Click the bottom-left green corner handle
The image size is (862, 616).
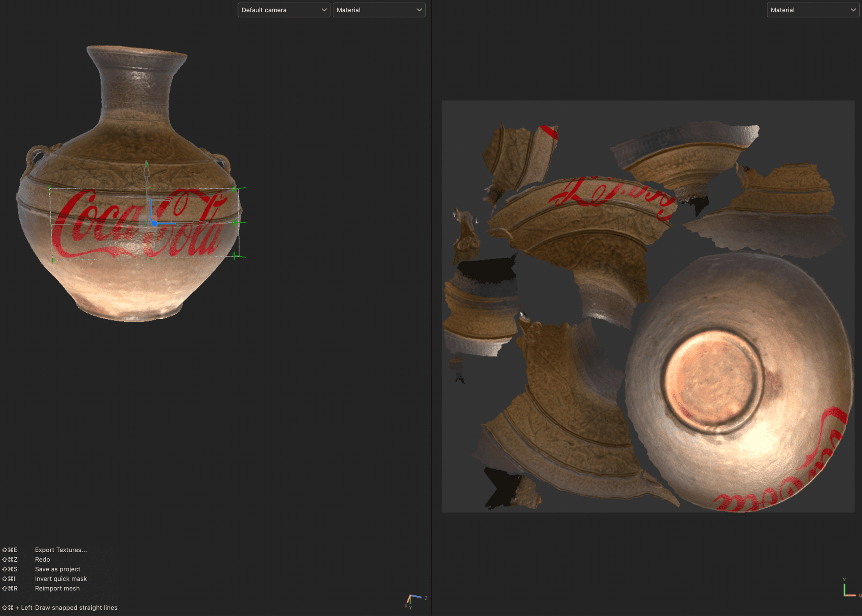point(53,260)
